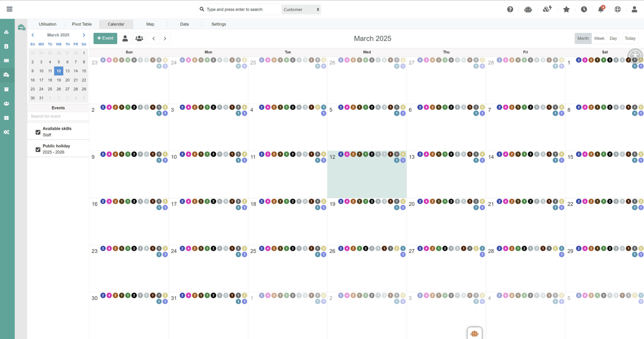644x339 pixels.
Task: Click the group of people filter icon
Action: 139,38
